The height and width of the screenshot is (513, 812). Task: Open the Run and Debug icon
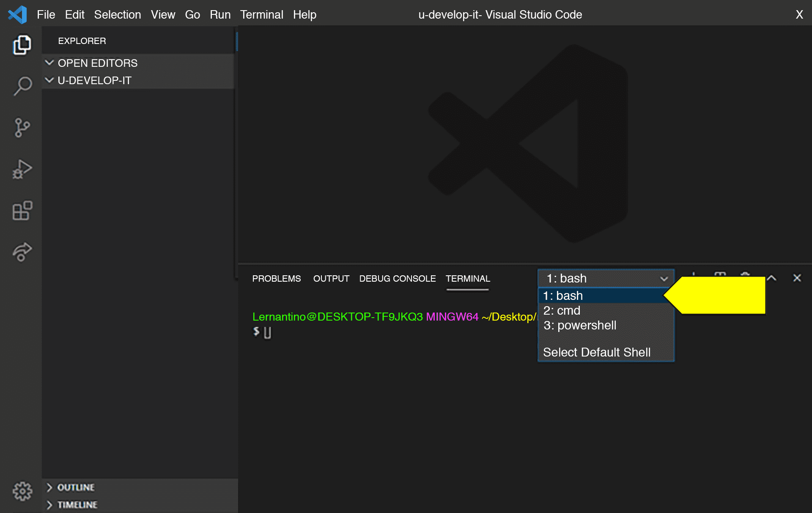click(x=22, y=169)
